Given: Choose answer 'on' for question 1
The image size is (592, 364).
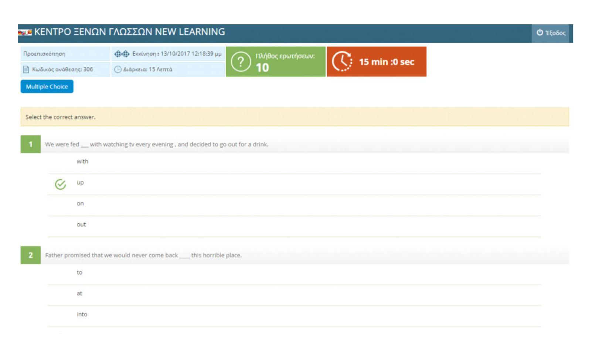Looking at the screenshot, I should (80, 204).
